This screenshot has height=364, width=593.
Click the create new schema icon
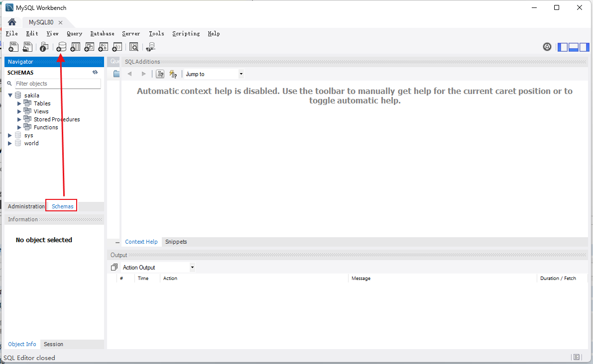click(61, 47)
